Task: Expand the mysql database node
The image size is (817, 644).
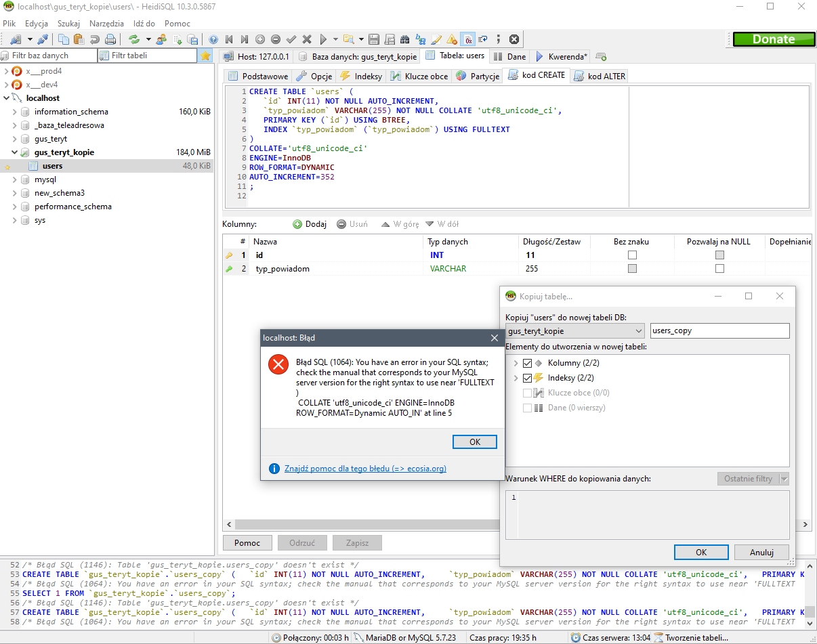Action: 15,179
